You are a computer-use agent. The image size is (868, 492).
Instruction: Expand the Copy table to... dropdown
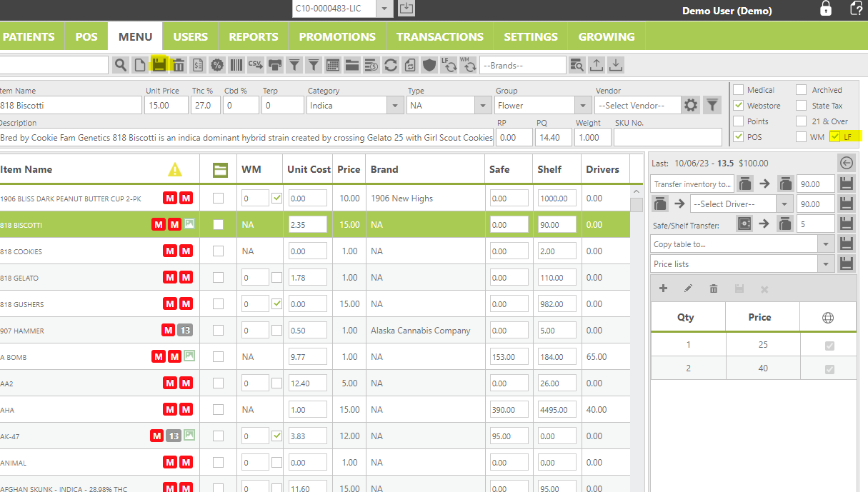pyautogui.click(x=743, y=244)
